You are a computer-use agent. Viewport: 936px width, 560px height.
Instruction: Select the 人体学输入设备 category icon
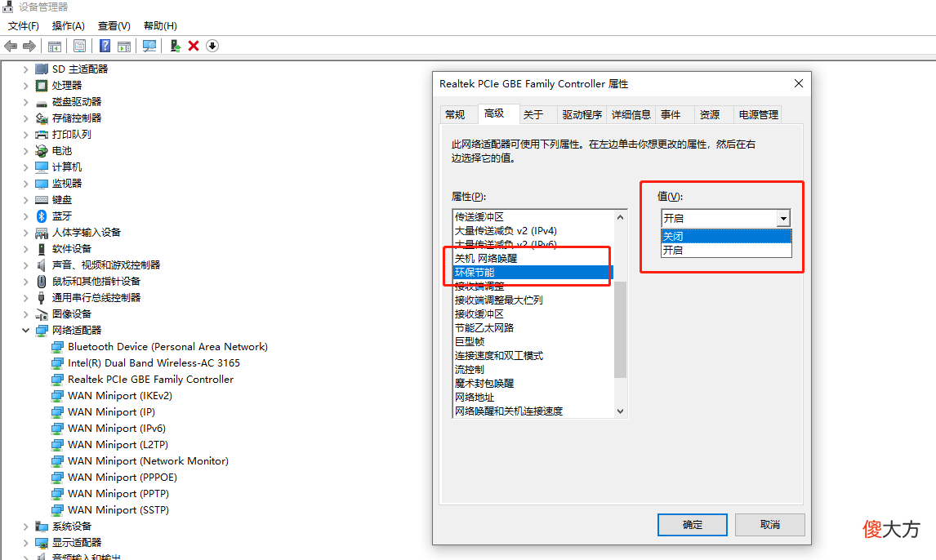tap(41, 233)
